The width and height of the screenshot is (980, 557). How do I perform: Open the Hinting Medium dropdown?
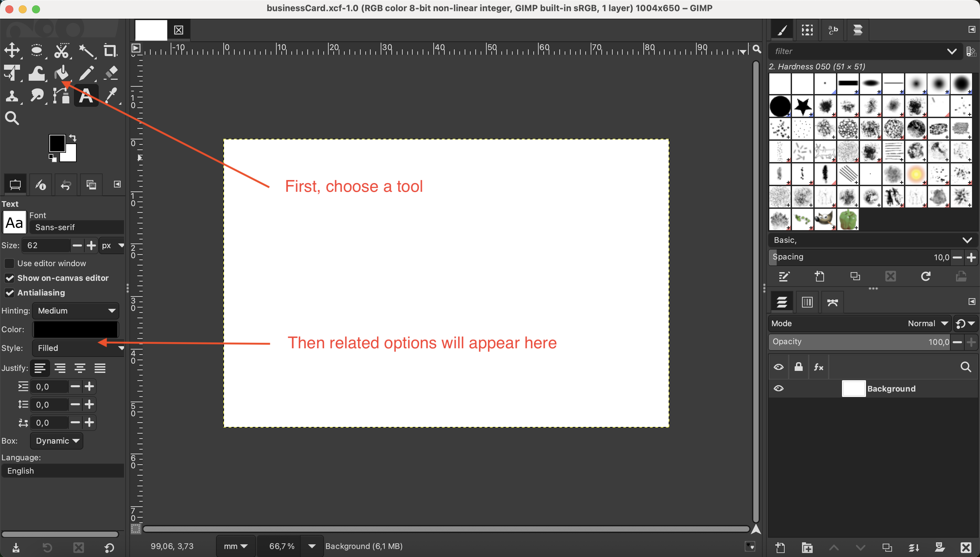click(x=76, y=311)
